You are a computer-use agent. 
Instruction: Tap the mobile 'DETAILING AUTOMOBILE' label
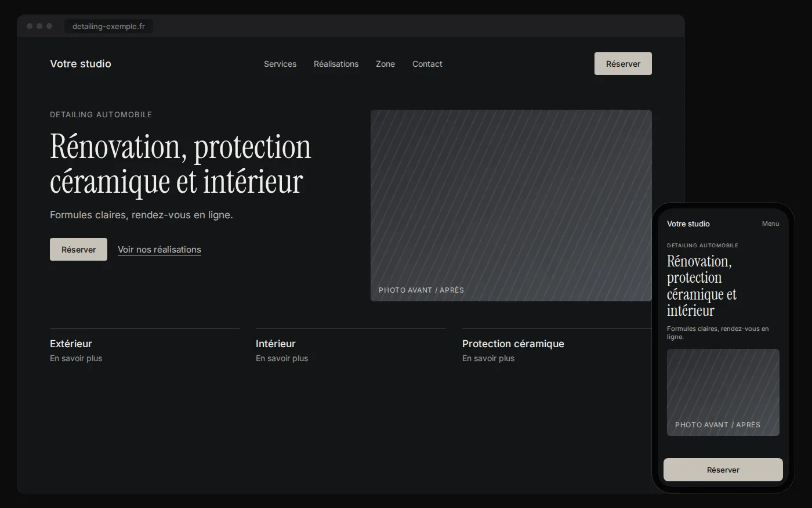(702, 246)
